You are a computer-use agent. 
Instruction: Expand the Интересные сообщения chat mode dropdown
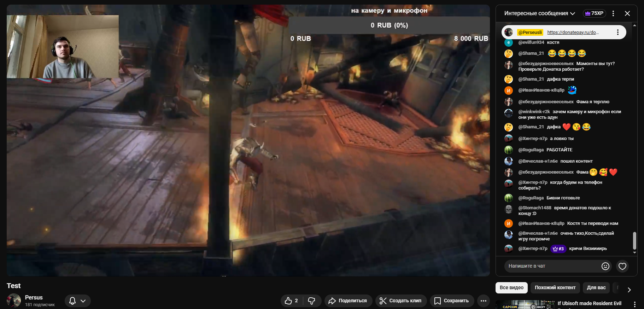pos(540,13)
